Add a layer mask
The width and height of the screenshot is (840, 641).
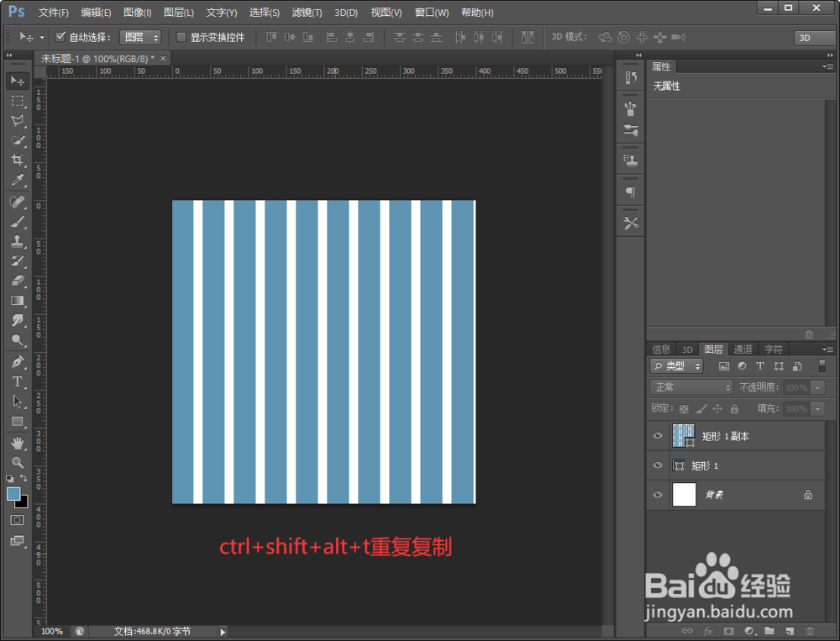(728, 631)
